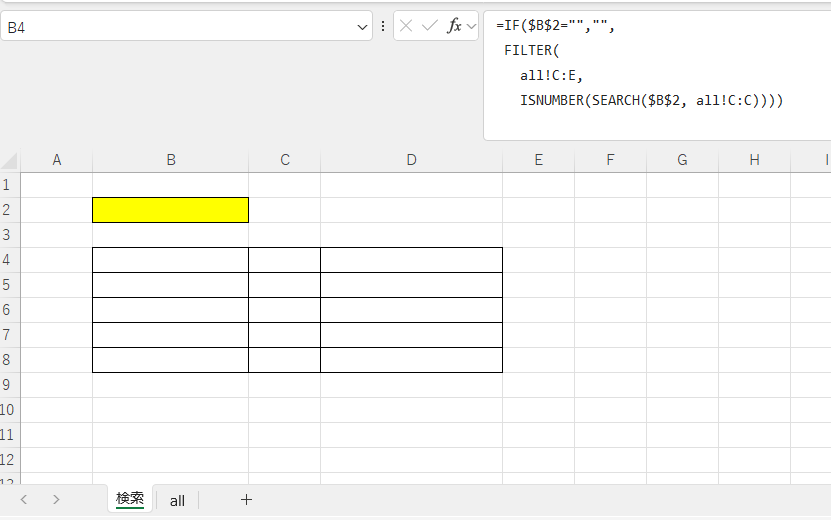Switch to the 検索 sheet tab
The width and height of the screenshot is (831, 520).
130,499
